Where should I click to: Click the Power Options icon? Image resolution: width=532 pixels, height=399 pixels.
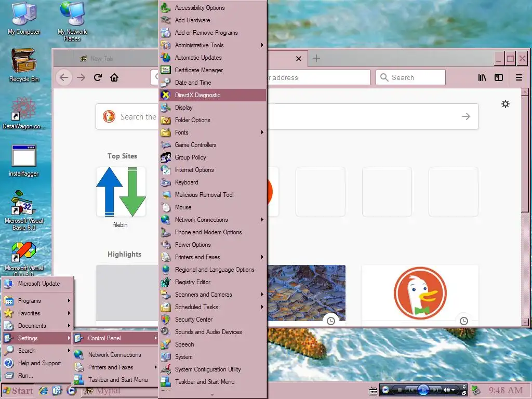[x=166, y=245]
